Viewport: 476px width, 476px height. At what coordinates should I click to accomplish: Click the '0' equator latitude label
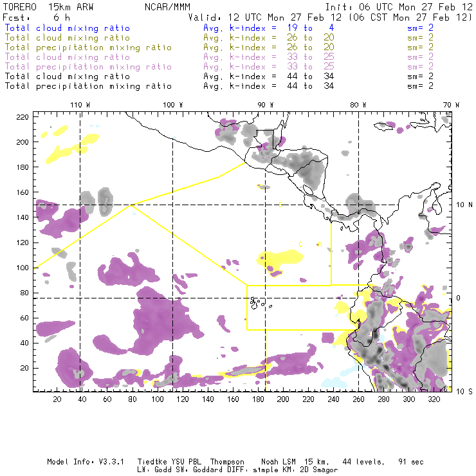(x=458, y=298)
